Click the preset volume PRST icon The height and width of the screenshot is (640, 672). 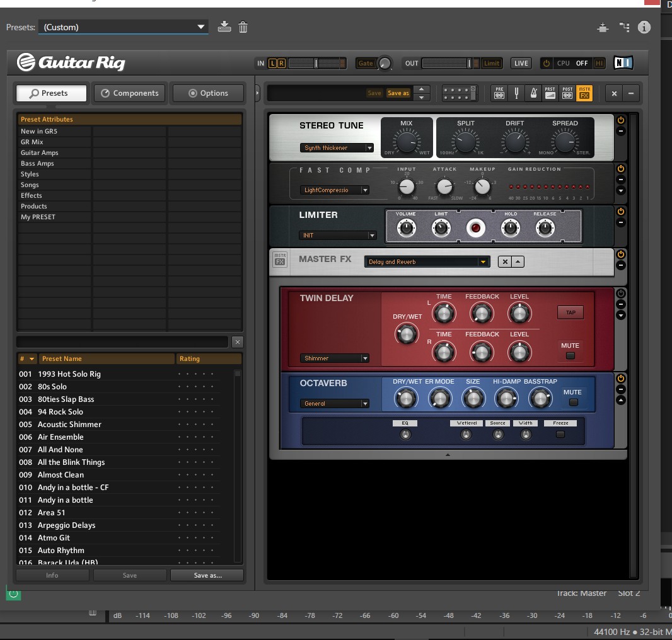[x=550, y=93]
